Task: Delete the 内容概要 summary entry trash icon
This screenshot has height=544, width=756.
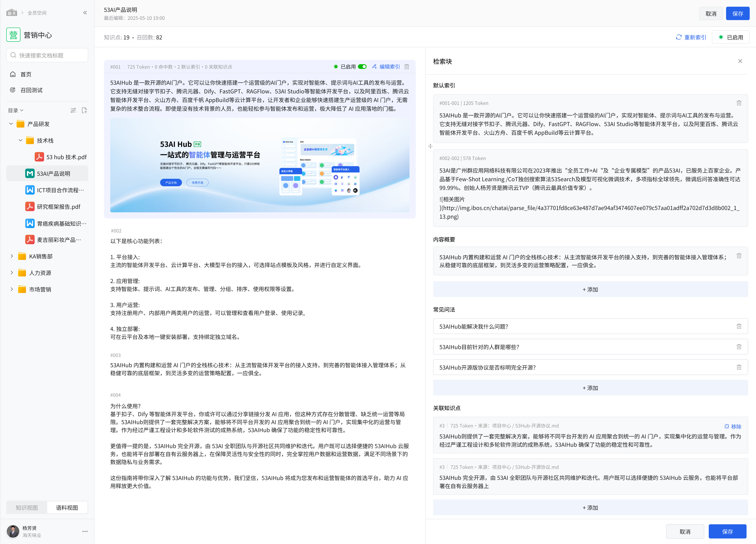Action: coord(739,256)
